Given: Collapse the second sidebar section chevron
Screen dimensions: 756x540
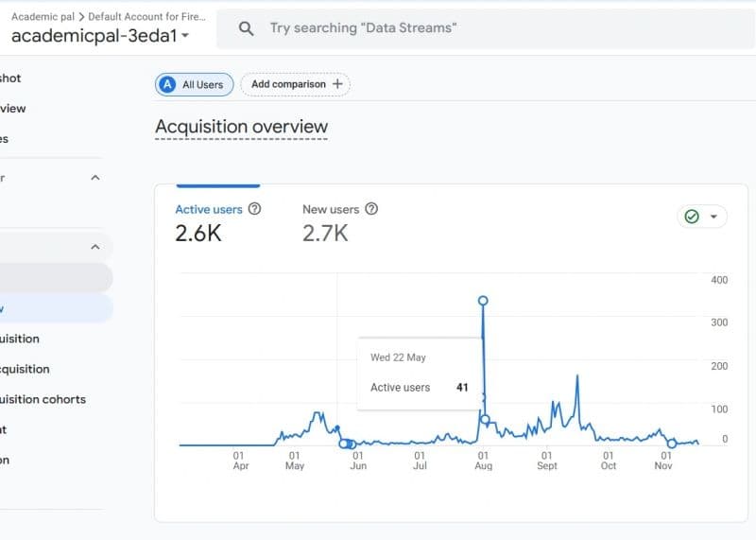Looking at the screenshot, I should tap(95, 247).
